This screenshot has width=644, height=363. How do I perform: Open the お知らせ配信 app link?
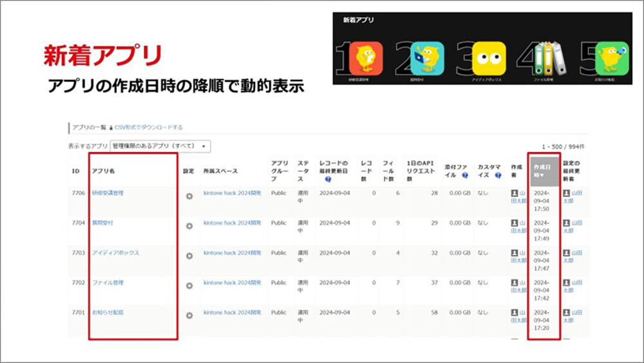pyautogui.click(x=107, y=313)
